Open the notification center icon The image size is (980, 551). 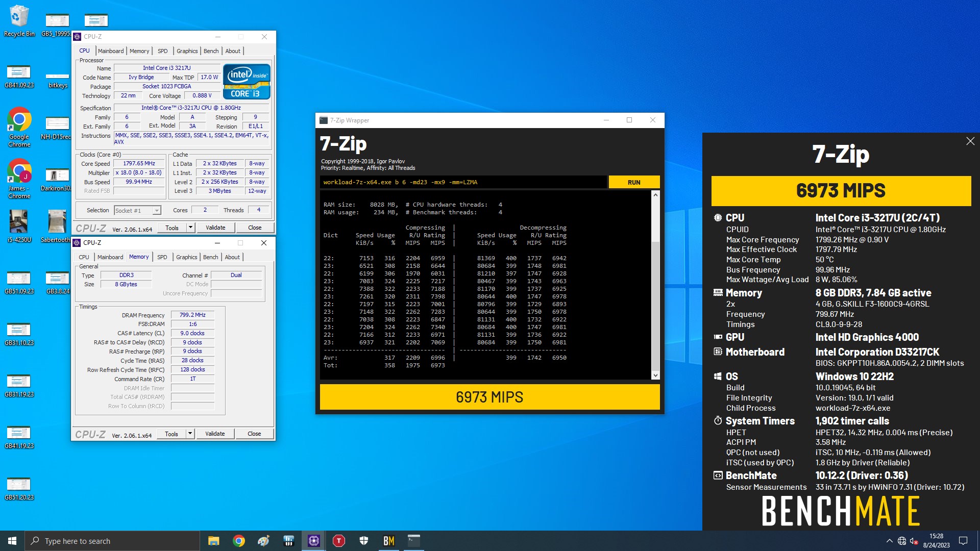point(963,541)
